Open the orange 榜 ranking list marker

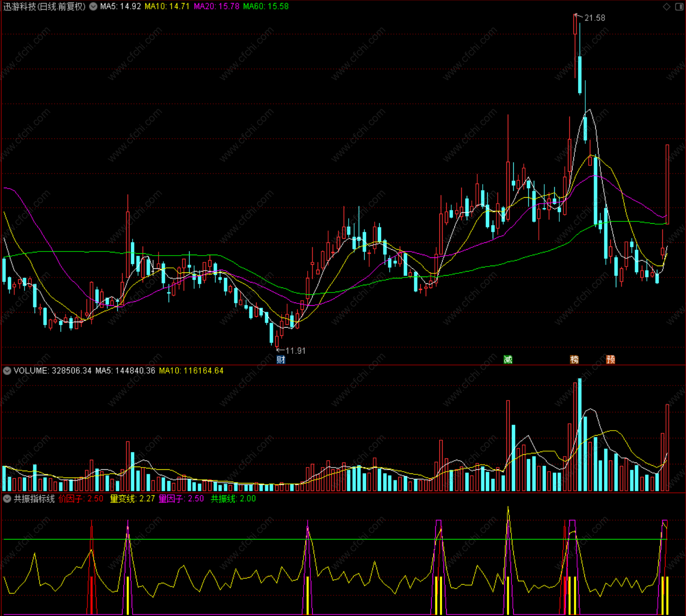pyautogui.click(x=574, y=359)
